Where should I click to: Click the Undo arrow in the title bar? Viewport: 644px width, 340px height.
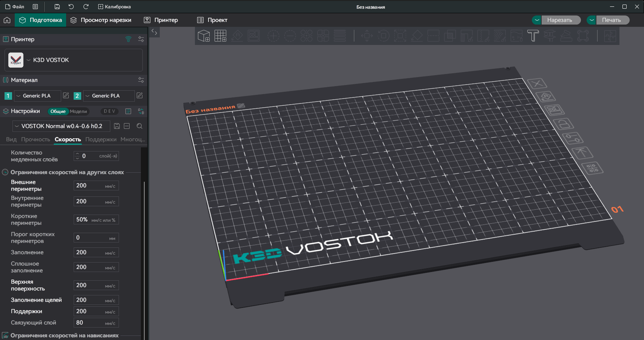point(71,7)
